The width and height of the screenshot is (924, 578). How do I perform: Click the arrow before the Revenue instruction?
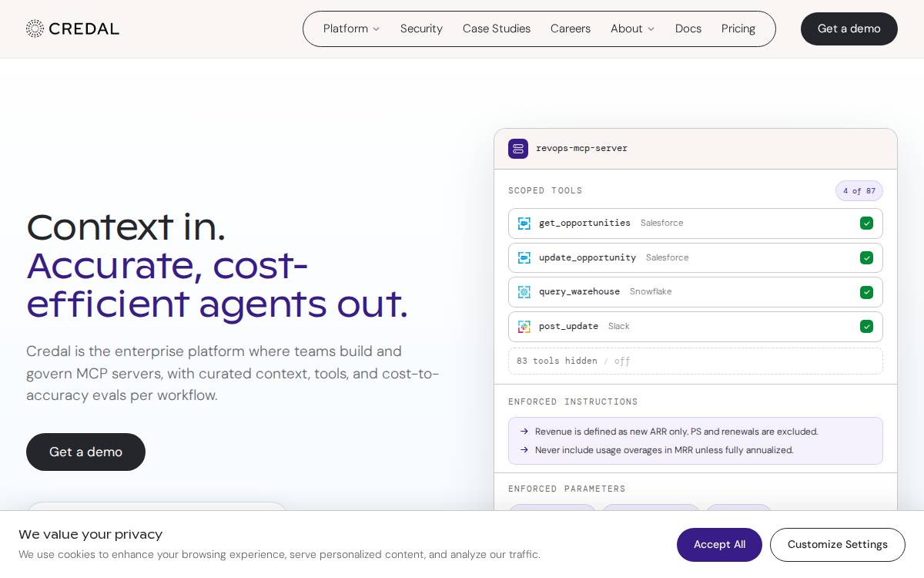pyautogui.click(x=524, y=432)
